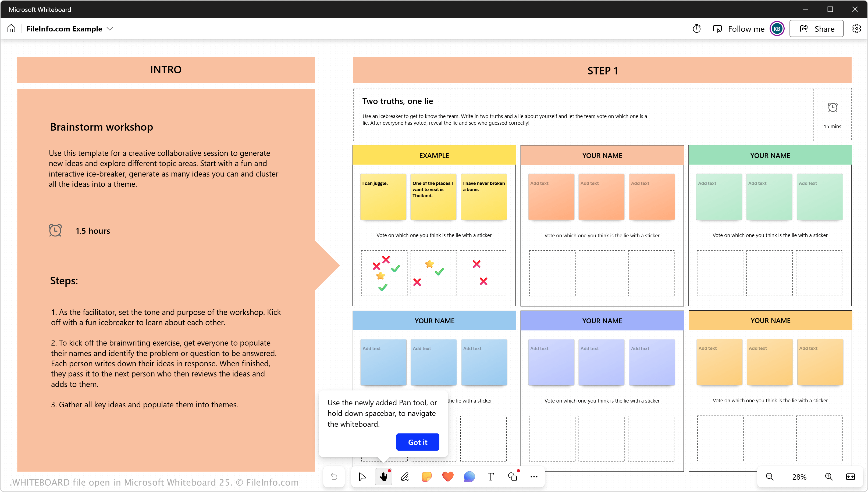Open the Inking pen tool
Image resolution: width=868 pixels, height=492 pixels.
point(405,477)
